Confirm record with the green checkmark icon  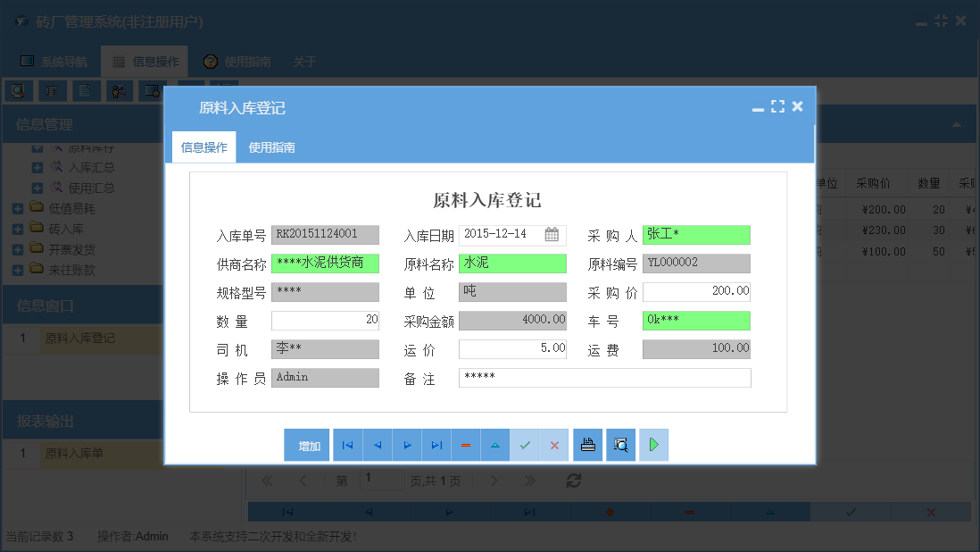coord(525,444)
